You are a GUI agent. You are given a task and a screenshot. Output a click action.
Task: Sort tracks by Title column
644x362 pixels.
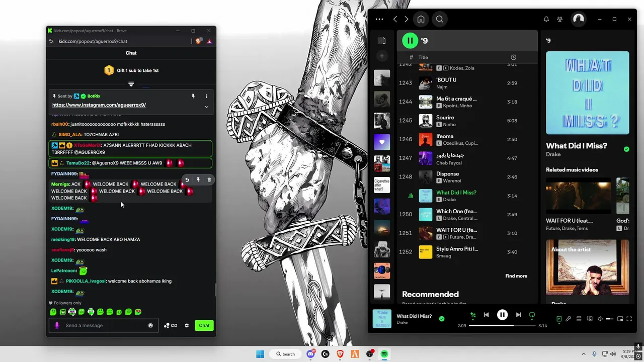423,57
